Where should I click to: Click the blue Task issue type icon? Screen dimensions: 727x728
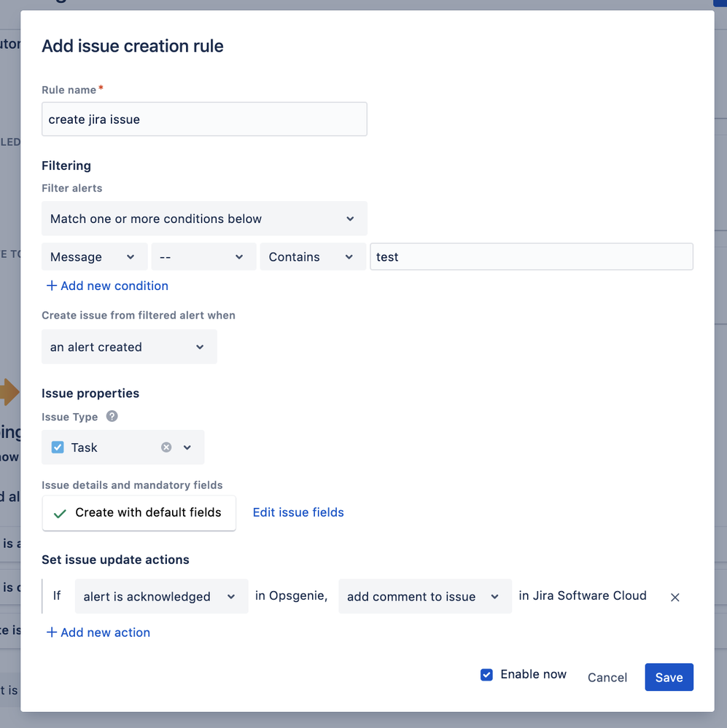tap(58, 447)
